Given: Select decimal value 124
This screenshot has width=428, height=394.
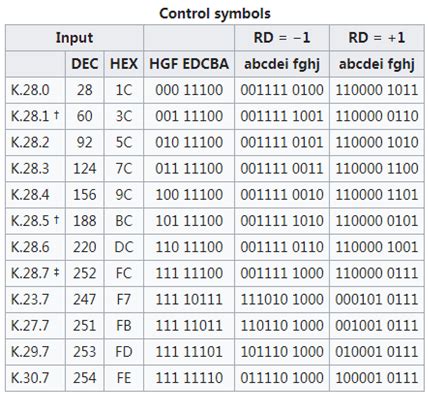Looking at the screenshot, I should (85, 168).
